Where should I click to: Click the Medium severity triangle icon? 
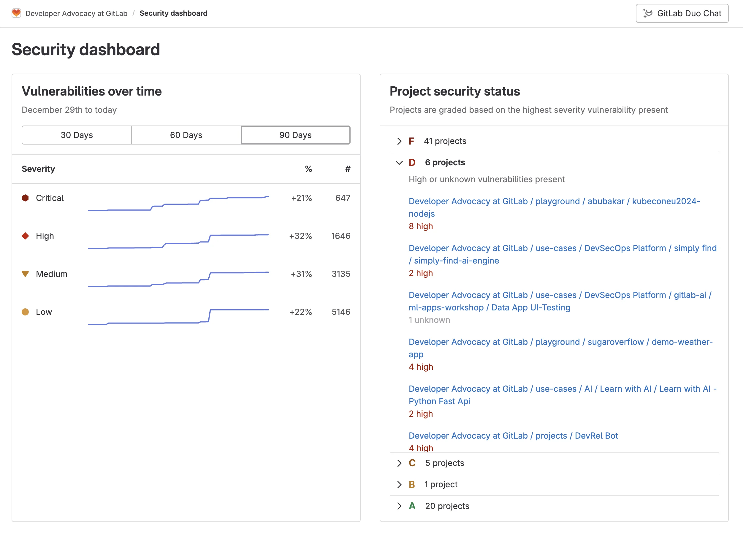(25, 274)
